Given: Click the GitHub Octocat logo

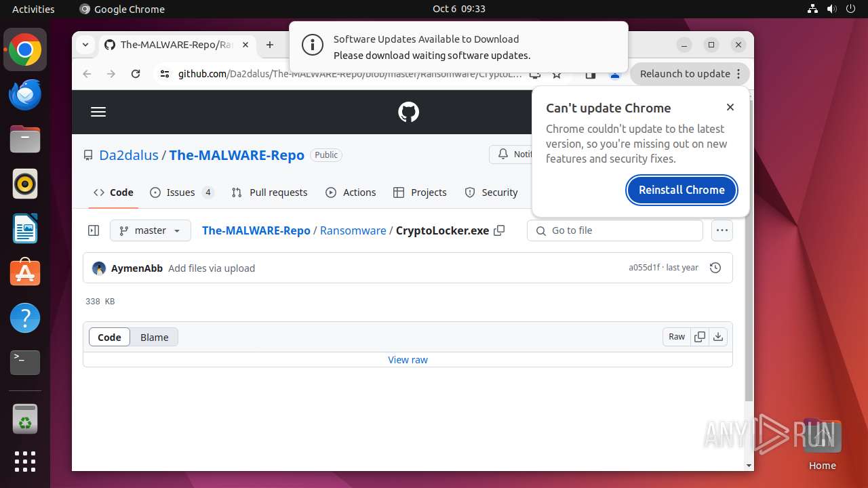Looking at the screenshot, I should coord(408,112).
